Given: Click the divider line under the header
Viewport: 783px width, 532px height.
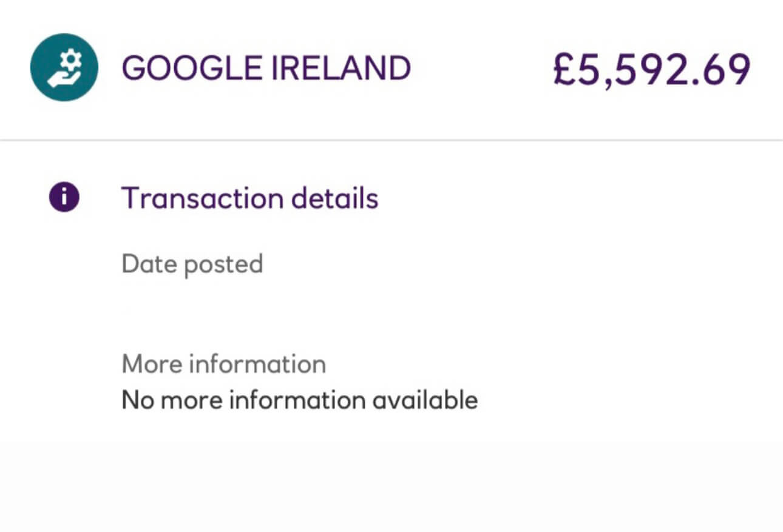Looking at the screenshot, I should coord(391,141).
